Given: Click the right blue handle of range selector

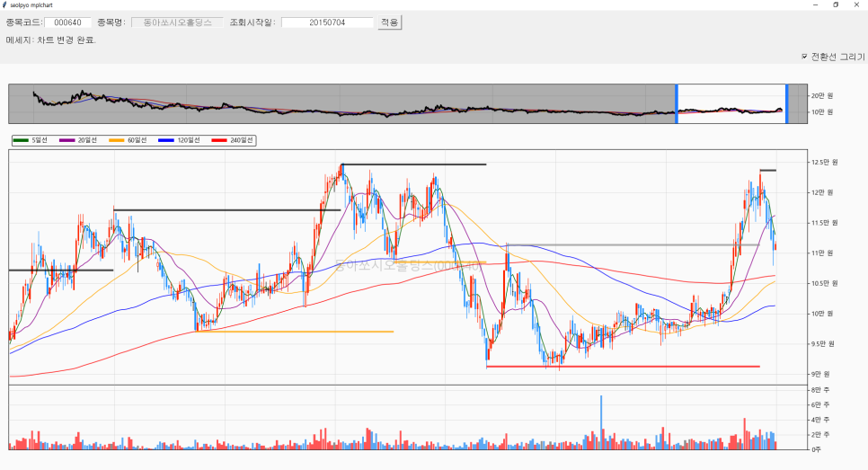Looking at the screenshot, I should (786, 103).
